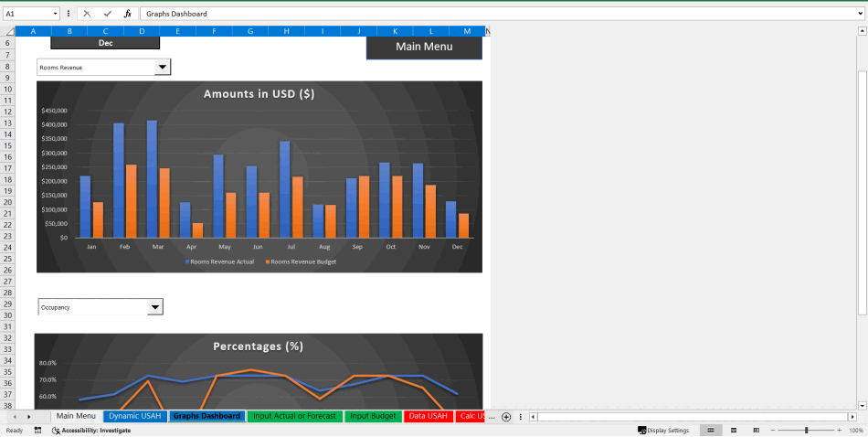Switch to Page Layout view icon
This screenshot has height=437, width=868.
click(x=734, y=431)
